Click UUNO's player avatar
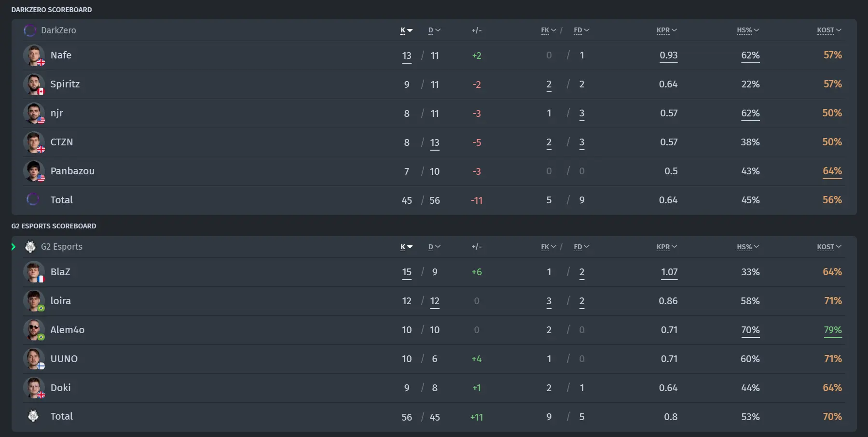This screenshot has width=868, height=437. click(34, 359)
